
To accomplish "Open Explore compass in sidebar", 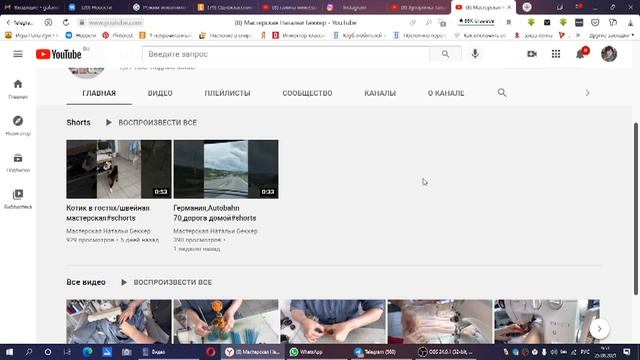I will [18, 125].
